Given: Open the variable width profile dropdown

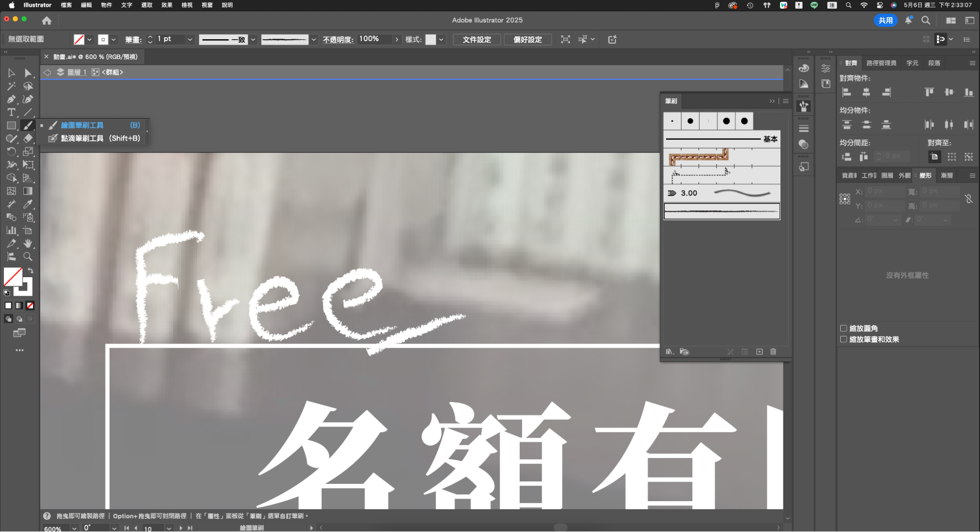Looking at the screenshot, I should click(x=253, y=40).
